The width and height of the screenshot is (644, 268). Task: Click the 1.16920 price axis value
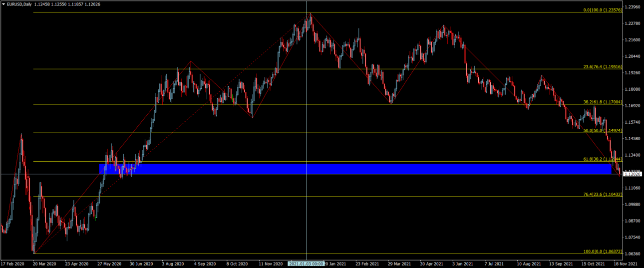click(x=633, y=106)
